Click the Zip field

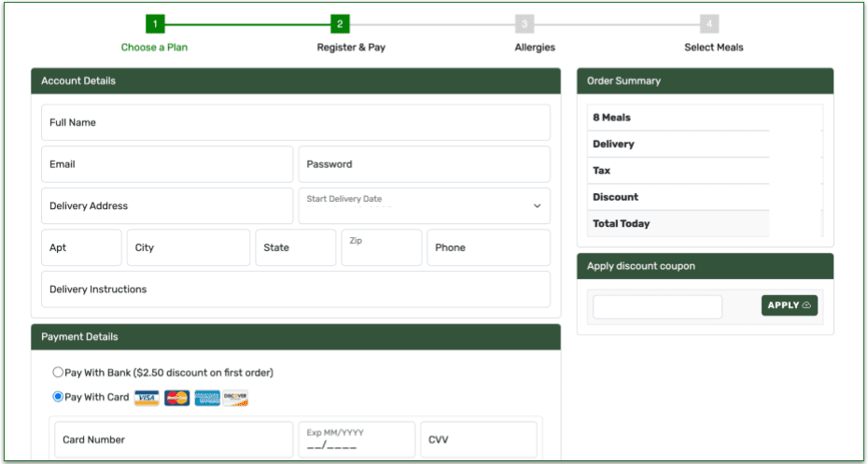coord(382,247)
